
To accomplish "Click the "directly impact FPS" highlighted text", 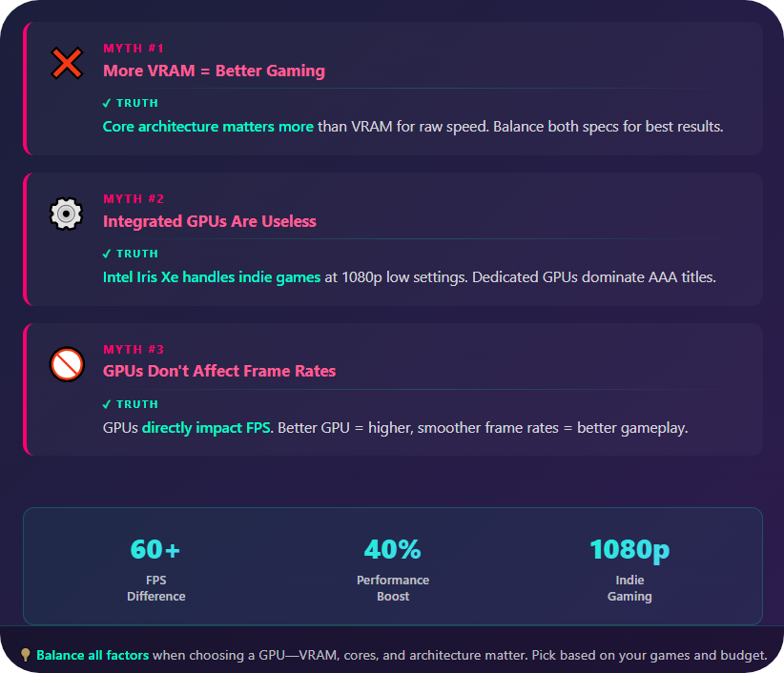I will click(206, 428).
